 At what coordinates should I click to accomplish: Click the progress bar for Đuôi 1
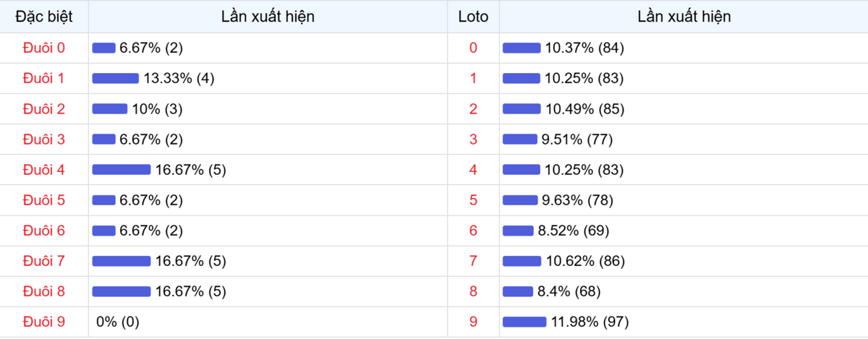(116, 78)
